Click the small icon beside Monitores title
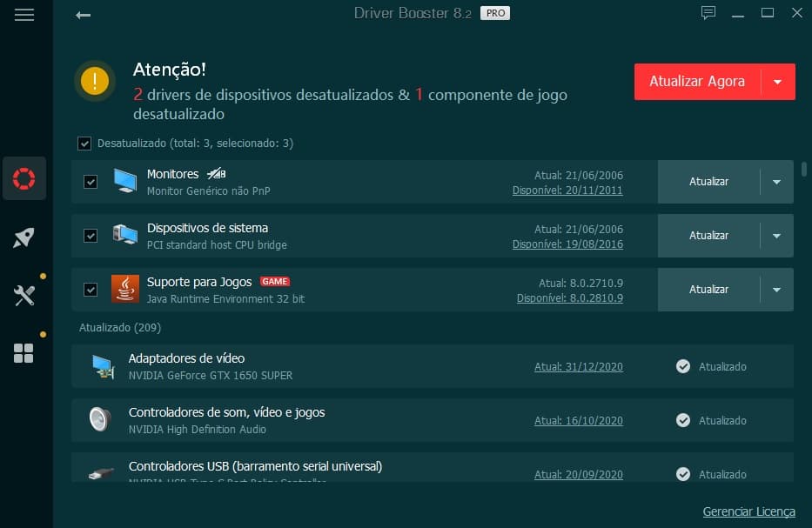The image size is (812, 528). click(217, 173)
